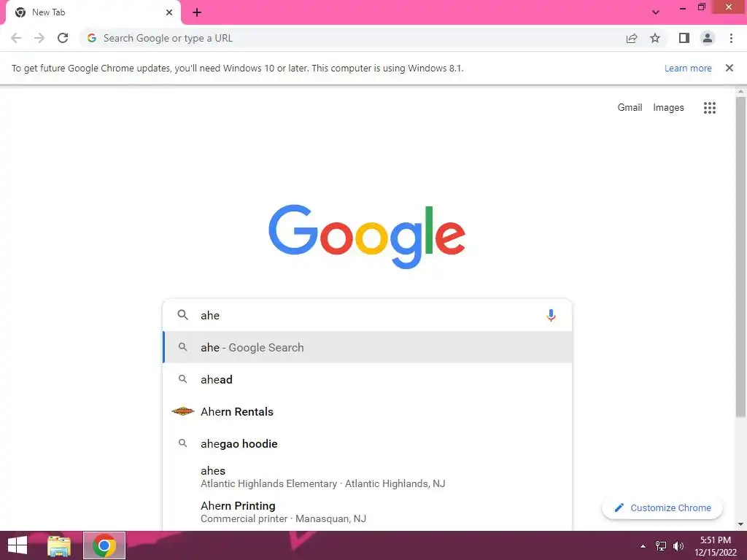Open the tab search dropdown arrow
Viewport: 747px width, 560px height.
(656, 12)
